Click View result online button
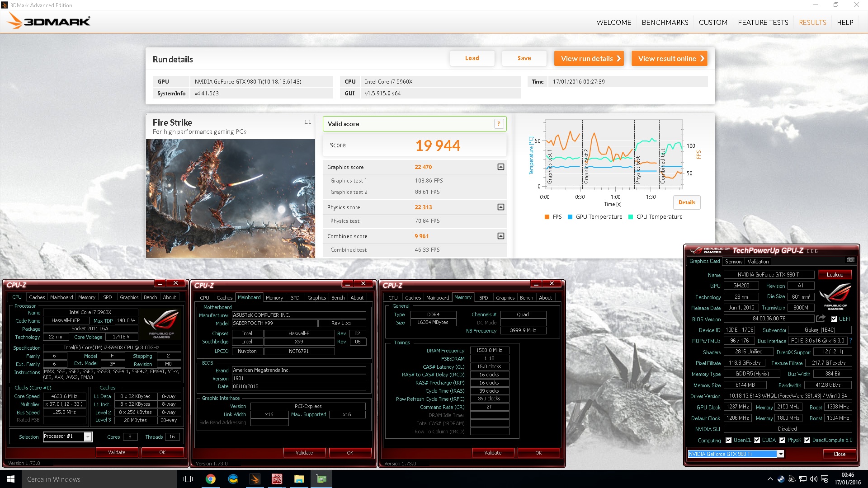This screenshot has width=868, height=488. coord(669,58)
